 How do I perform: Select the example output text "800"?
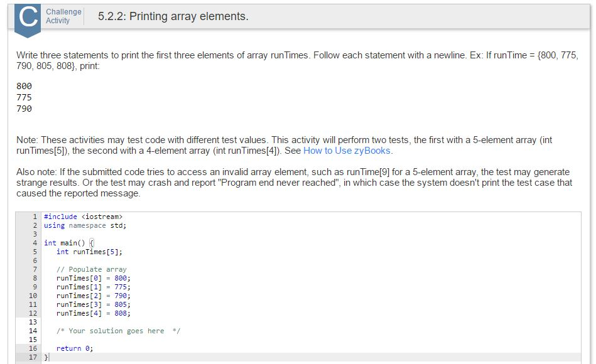23,85
